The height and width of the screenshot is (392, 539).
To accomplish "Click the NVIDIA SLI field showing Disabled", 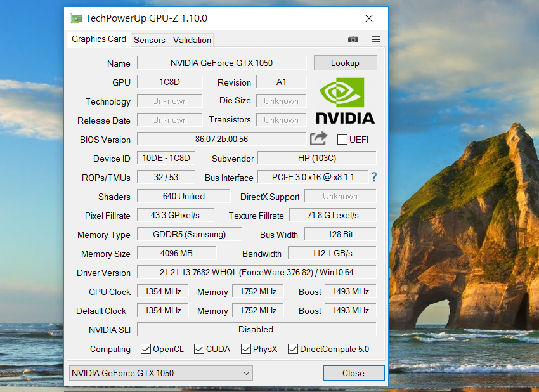I will [x=256, y=329].
